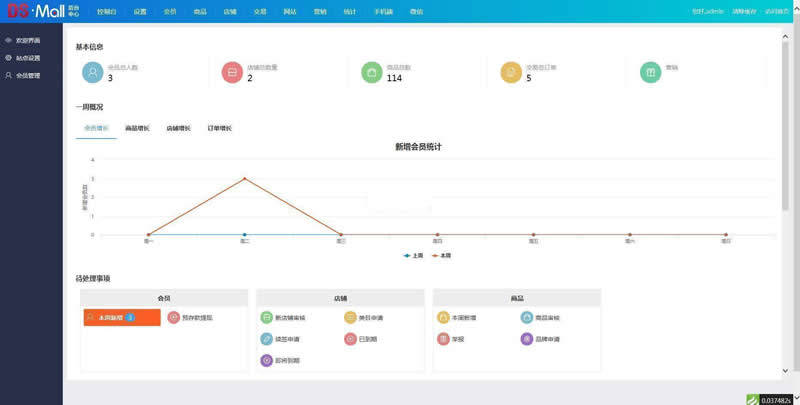Click the 周二 peak point on chart

pos(245,179)
